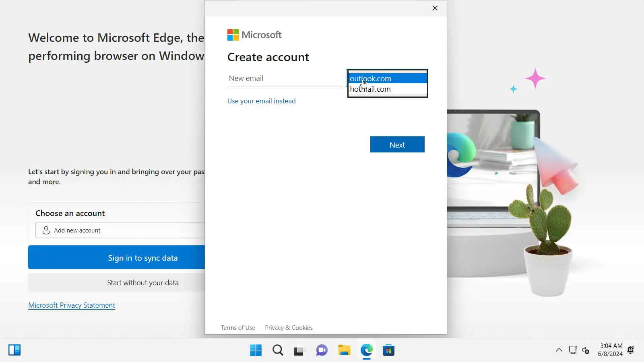
Task: Select Add new account option
Action: point(120,230)
